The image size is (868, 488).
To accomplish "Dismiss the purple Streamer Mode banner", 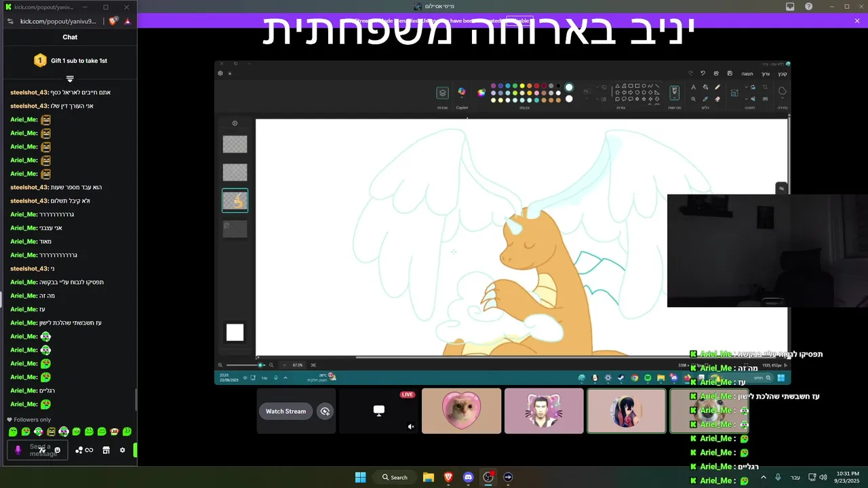I will pyautogui.click(x=857, y=21).
